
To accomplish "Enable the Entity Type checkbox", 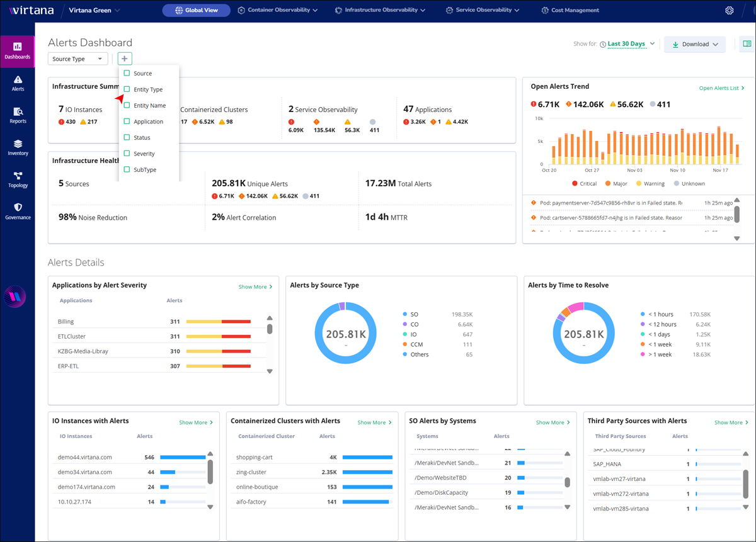I will pyautogui.click(x=127, y=89).
